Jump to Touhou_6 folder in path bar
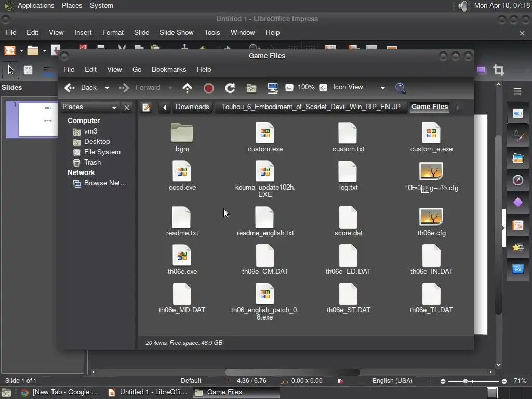This screenshot has width=532, height=399. pos(311,107)
